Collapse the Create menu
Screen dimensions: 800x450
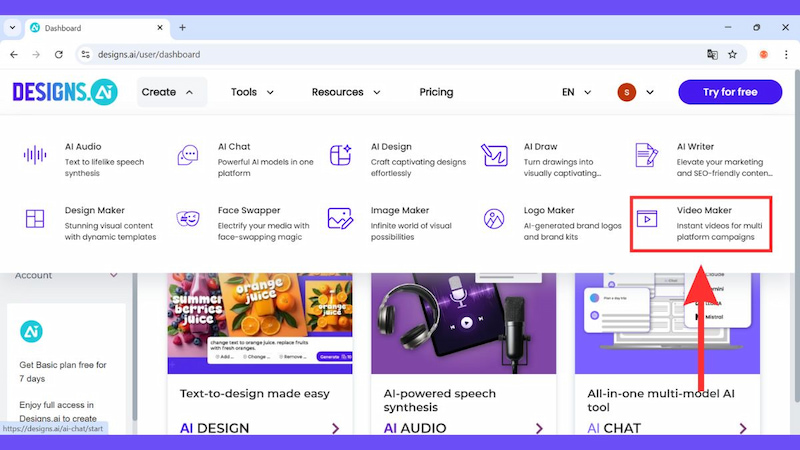[x=172, y=92]
